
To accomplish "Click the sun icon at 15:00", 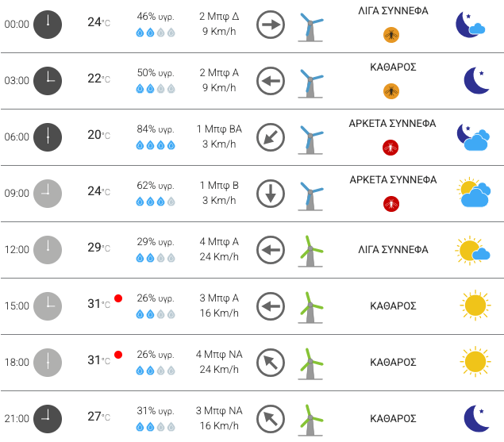I will [475, 305].
